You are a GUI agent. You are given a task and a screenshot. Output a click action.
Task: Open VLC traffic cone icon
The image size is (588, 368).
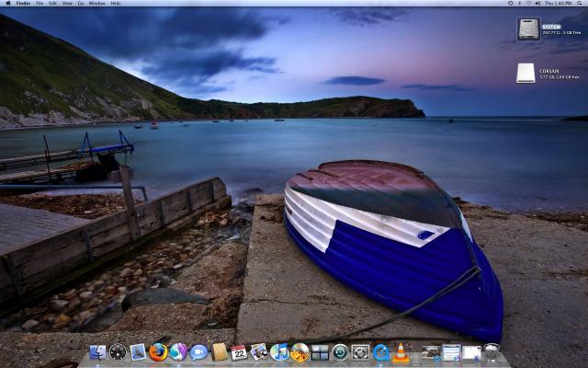click(x=401, y=352)
